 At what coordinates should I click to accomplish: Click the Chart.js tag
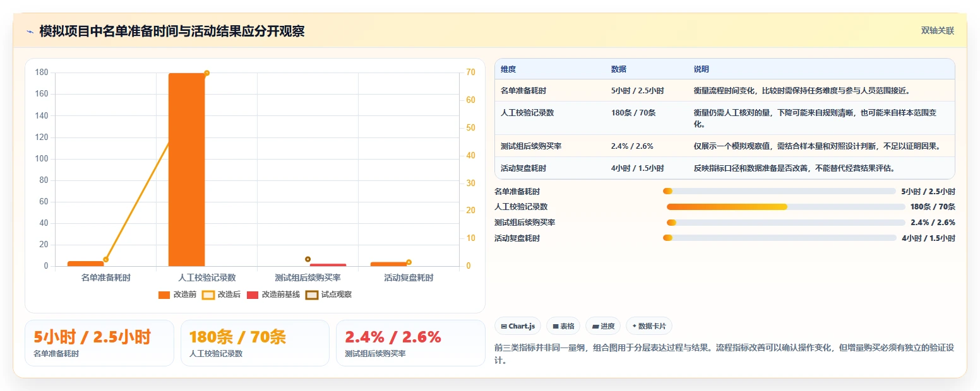click(x=518, y=326)
